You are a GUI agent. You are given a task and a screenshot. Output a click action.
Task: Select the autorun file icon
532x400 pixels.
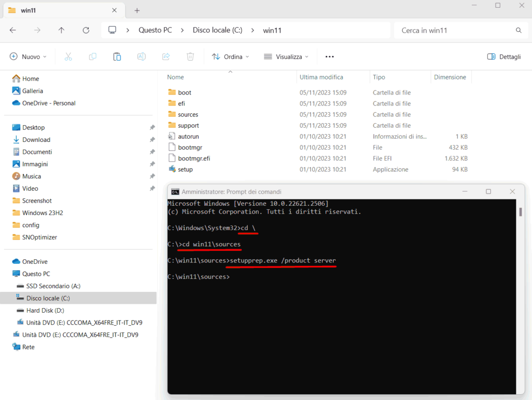[x=172, y=137]
